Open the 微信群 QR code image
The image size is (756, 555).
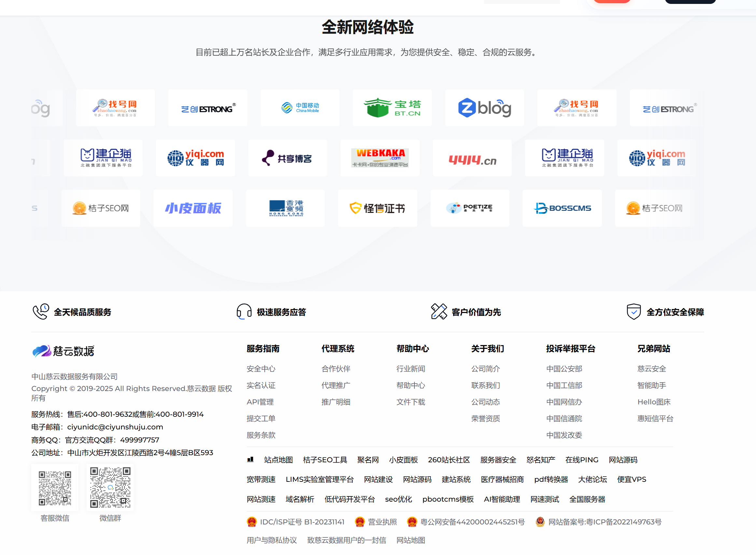[110, 488]
